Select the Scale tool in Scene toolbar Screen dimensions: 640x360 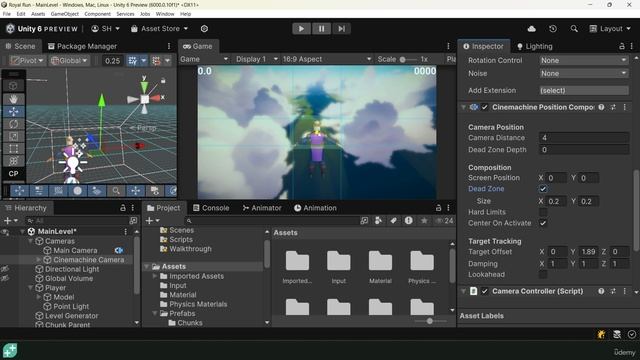[x=13, y=136]
